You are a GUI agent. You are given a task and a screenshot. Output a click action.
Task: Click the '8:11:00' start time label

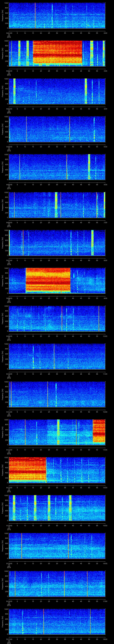[9, 412]
